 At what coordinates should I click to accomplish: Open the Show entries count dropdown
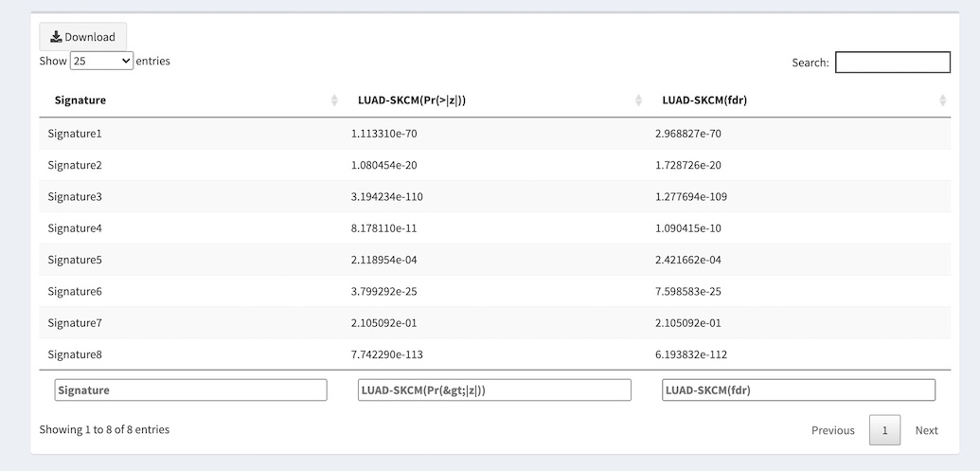(x=101, y=61)
